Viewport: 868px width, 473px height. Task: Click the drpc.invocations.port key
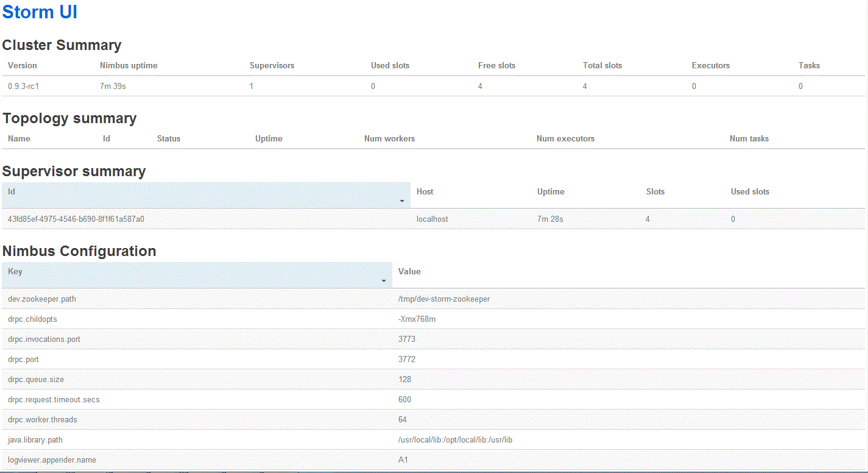pos(44,339)
